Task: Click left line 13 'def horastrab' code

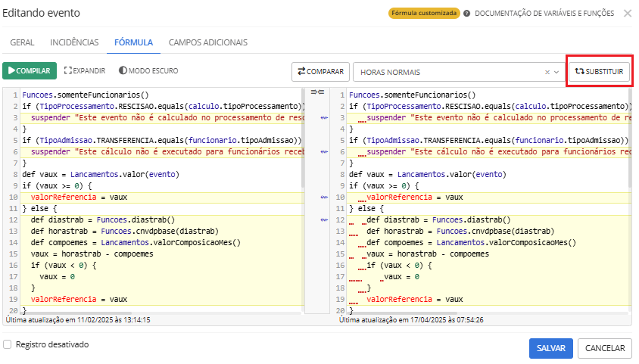Action: (x=125, y=232)
